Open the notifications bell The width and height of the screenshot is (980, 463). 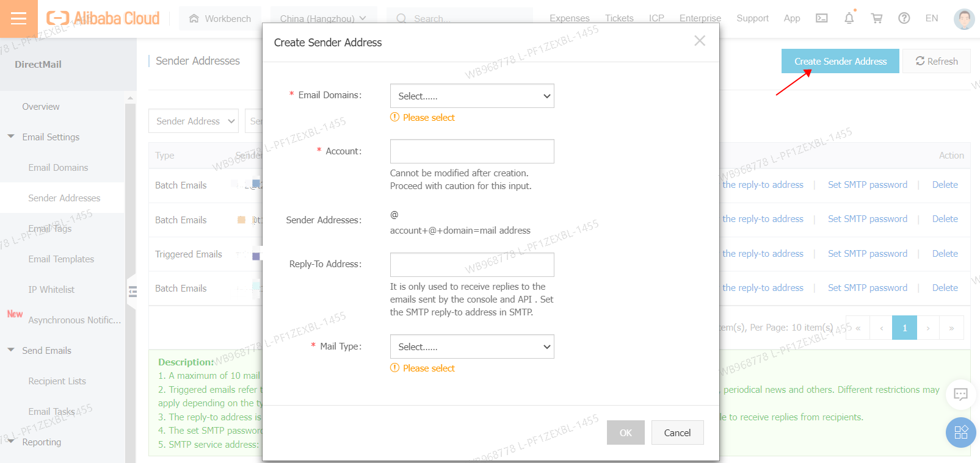click(849, 18)
